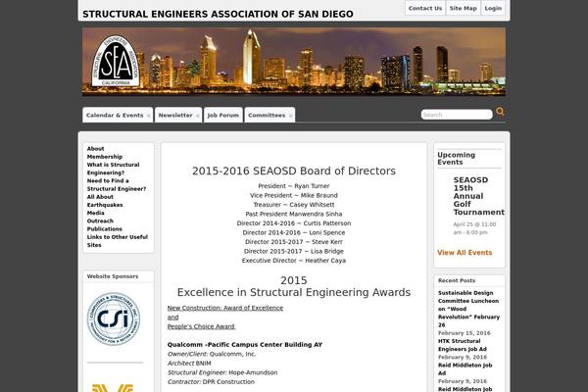Select the 'President ~ Ryan Turner' text

[294, 186]
